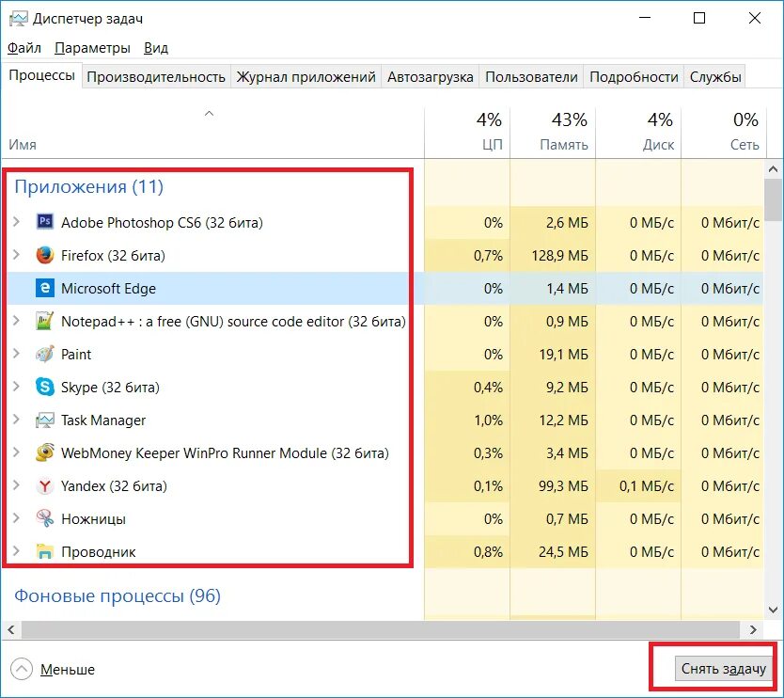
Task: Sort by the ЦП column header
Action: 467,132
